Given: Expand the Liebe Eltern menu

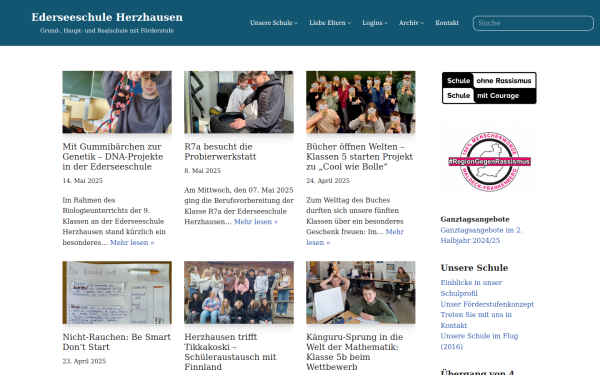Looking at the screenshot, I should (x=330, y=23).
